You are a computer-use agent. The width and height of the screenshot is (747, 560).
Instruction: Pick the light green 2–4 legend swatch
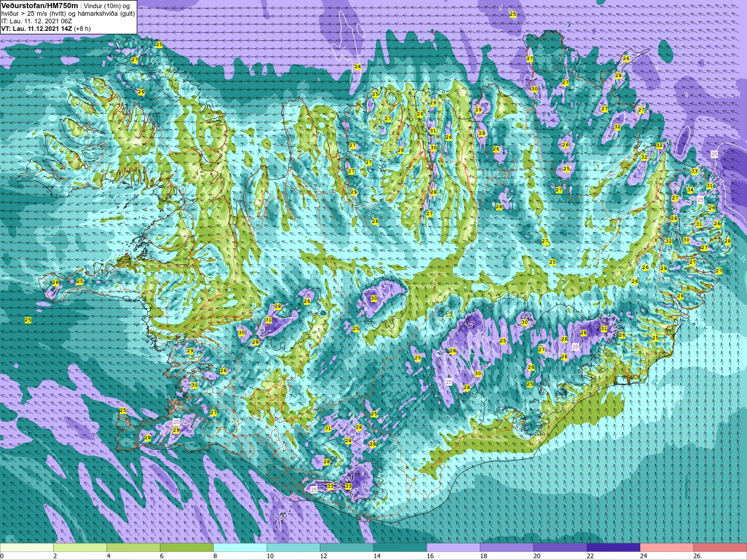[x=80, y=548]
